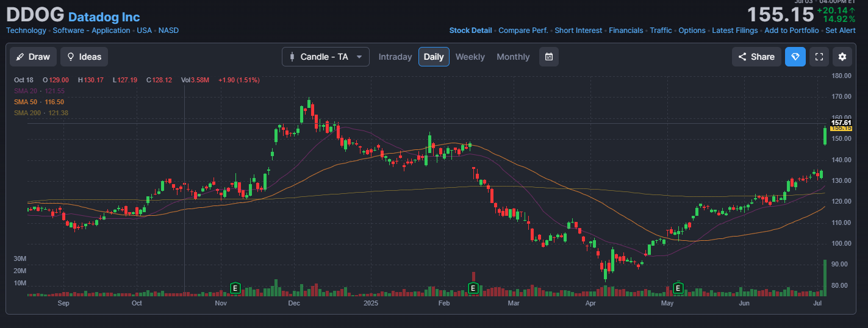This screenshot has height=328, width=868.
Task: Open the Technology sector link
Action: 26,30
